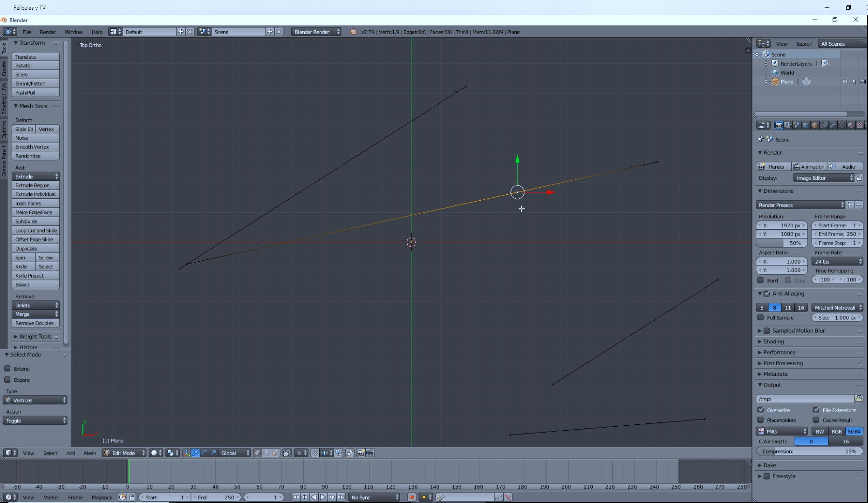
Task: Toggle the snap magnet icon
Action: [315, 453]
